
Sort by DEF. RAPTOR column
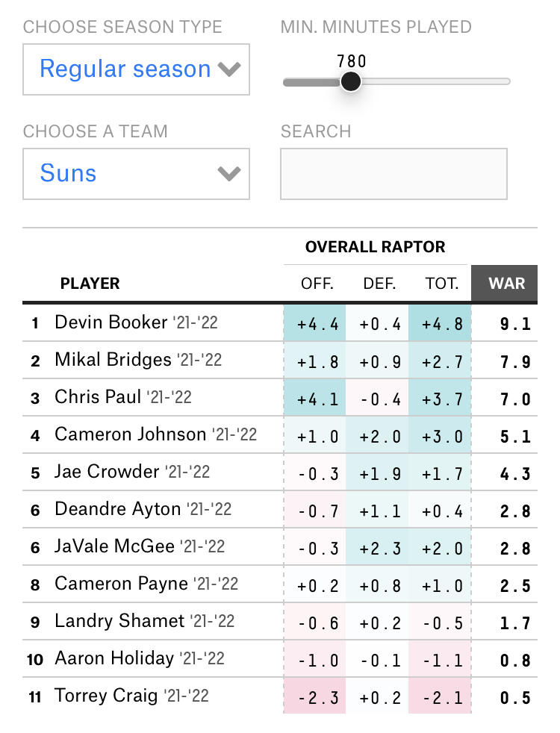point(379,284)
